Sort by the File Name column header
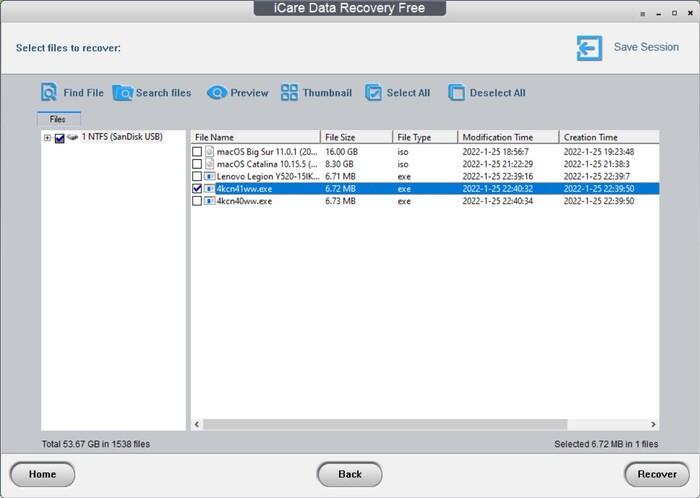This screenshot has width=700, height=498. click(256, 137)
